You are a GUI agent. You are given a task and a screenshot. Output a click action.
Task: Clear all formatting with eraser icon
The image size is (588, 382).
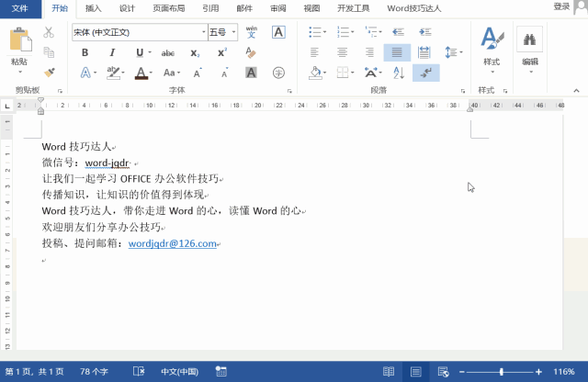click(x=251, y=52)
